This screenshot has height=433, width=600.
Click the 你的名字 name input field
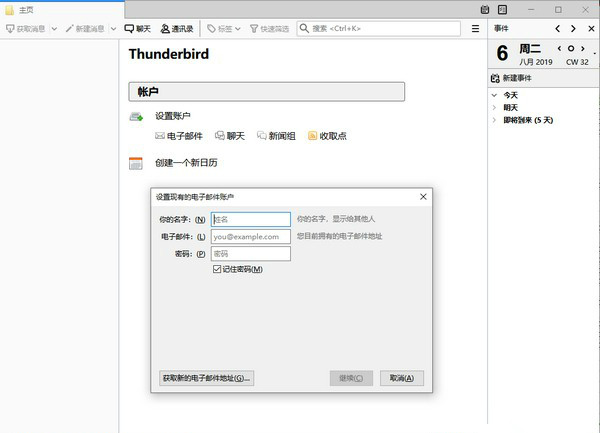(250, 219)
